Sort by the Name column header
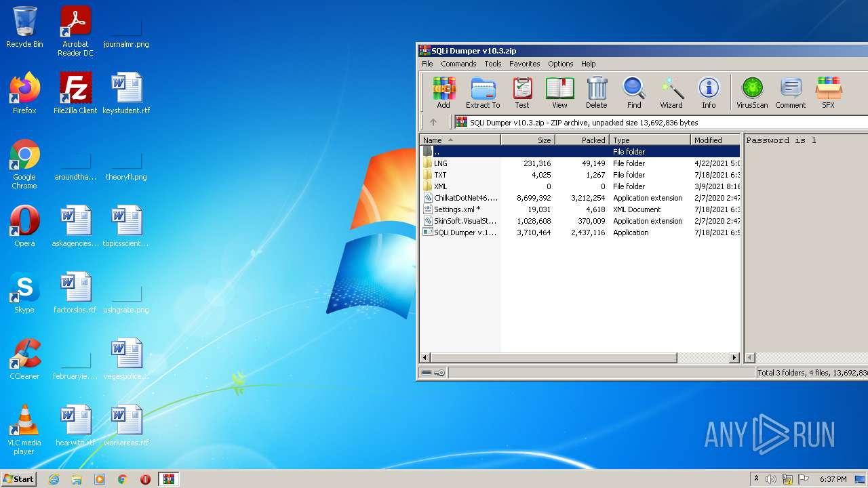Screen dimensions: 868x488 point(460,140)
